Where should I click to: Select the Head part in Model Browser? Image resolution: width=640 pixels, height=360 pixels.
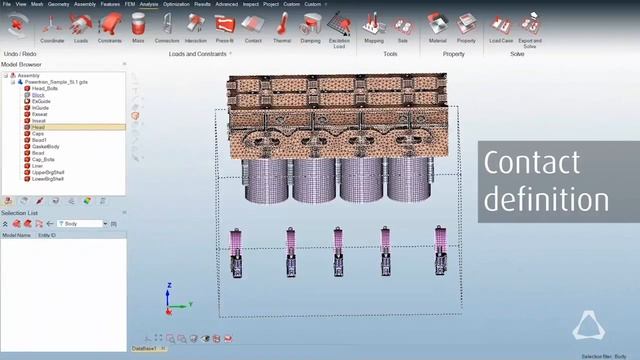click(x=38, y=127)
